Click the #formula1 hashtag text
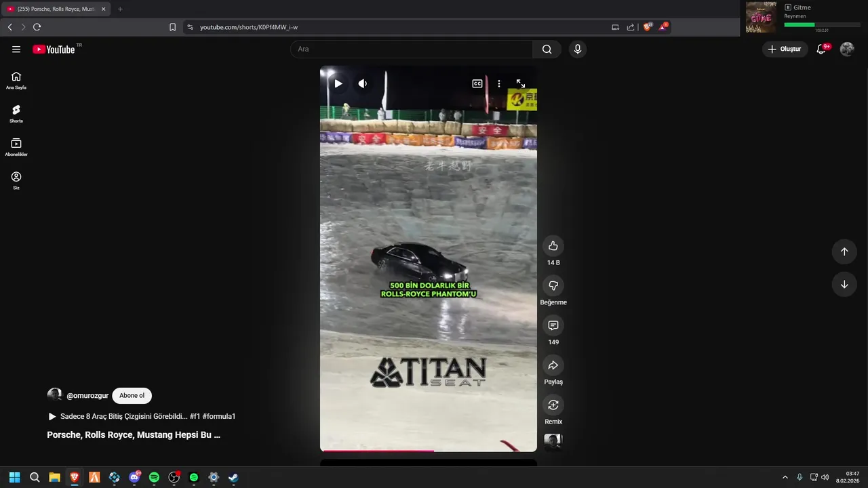Viewport: 868px width, 488px height. pos(219,417)
